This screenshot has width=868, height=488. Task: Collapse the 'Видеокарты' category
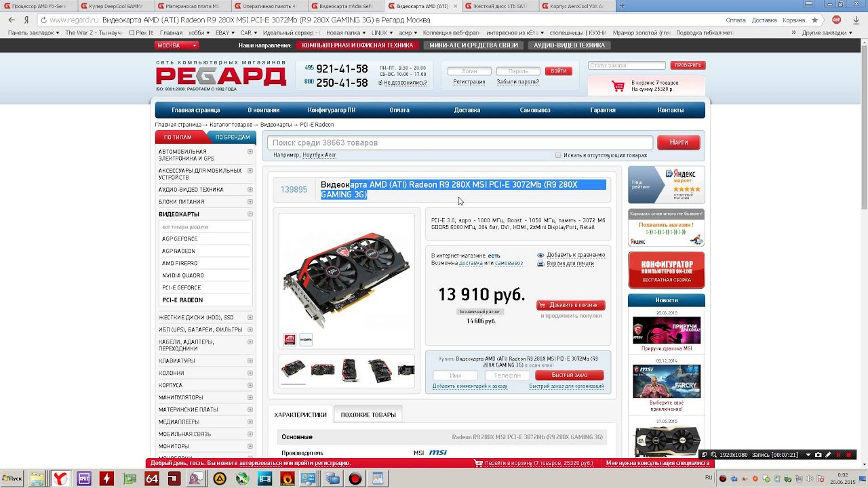tap(250, 214)
